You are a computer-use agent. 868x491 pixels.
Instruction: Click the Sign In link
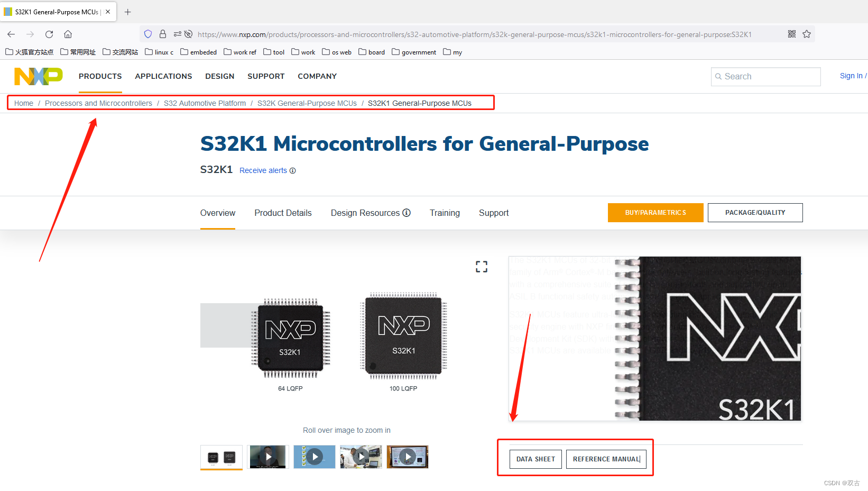pyautogui.click(x=852, y=76)
